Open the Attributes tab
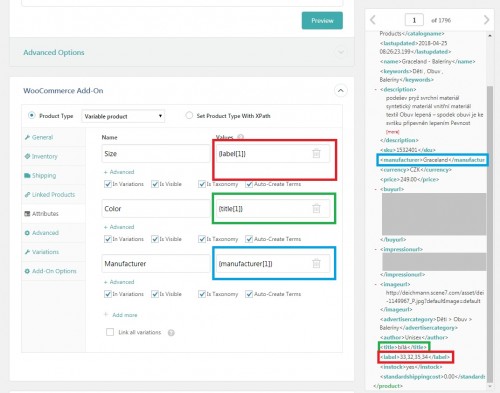The height and width of the screenshot is (393, 500). [x=53, y=214]
